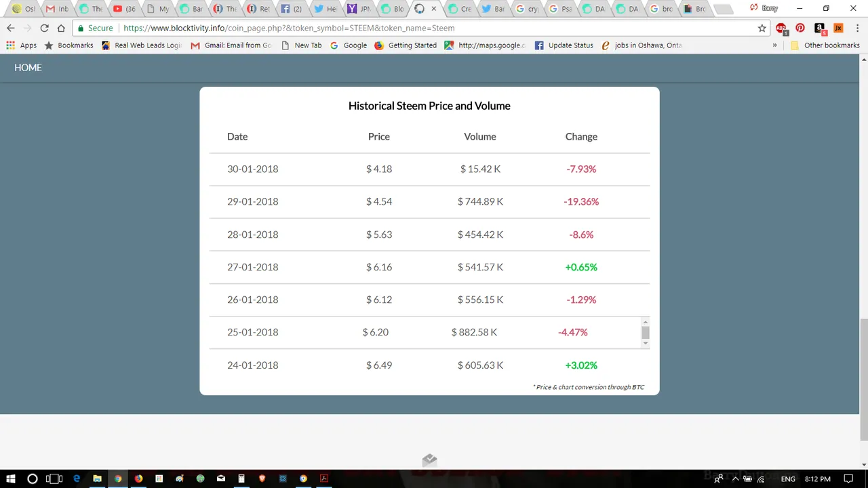The width and height of the screenshot is (868, 488).
Task: Open the Windows Start menu
Action: tap(11, 479)
